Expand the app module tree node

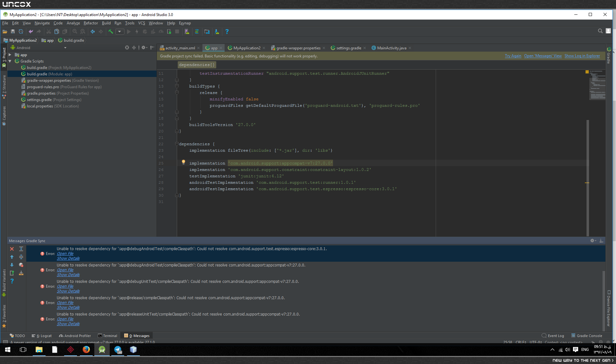[x=10, y=55]
